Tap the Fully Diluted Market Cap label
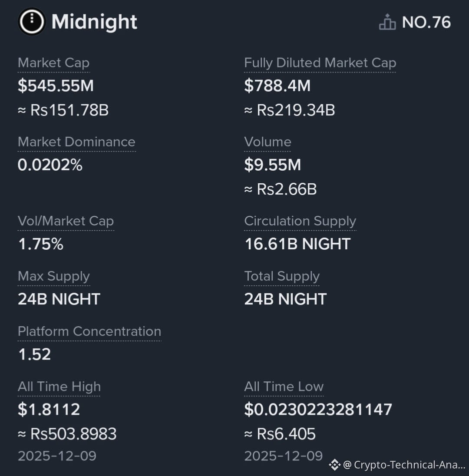The height and width of the screenshot is (476, 469). click(320, 63)
